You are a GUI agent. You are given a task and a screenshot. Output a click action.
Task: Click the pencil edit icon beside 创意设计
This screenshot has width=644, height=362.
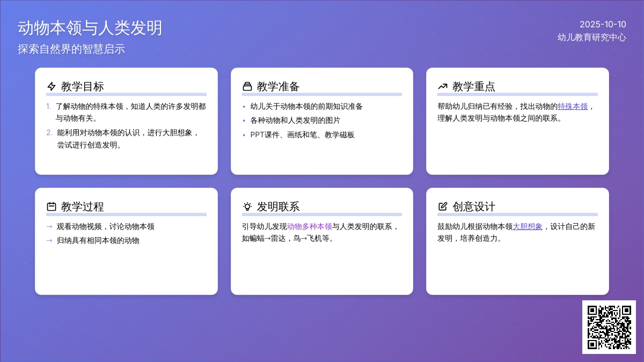tap(443, 206)
